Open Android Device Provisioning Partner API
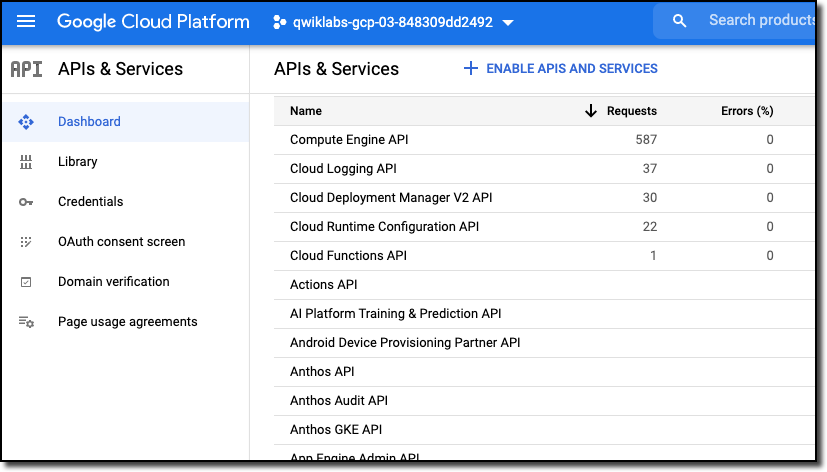Image resolution: width=827 pixels, height=472 pixels. coord(405,343)
